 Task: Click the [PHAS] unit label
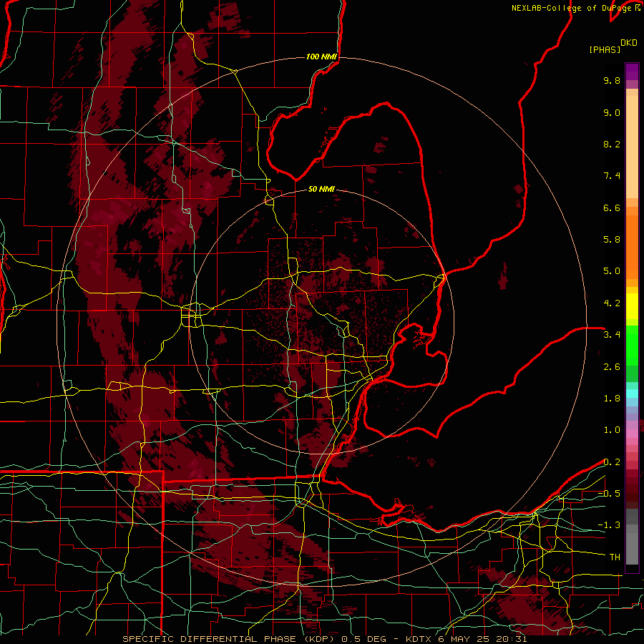tap(605, 49)
